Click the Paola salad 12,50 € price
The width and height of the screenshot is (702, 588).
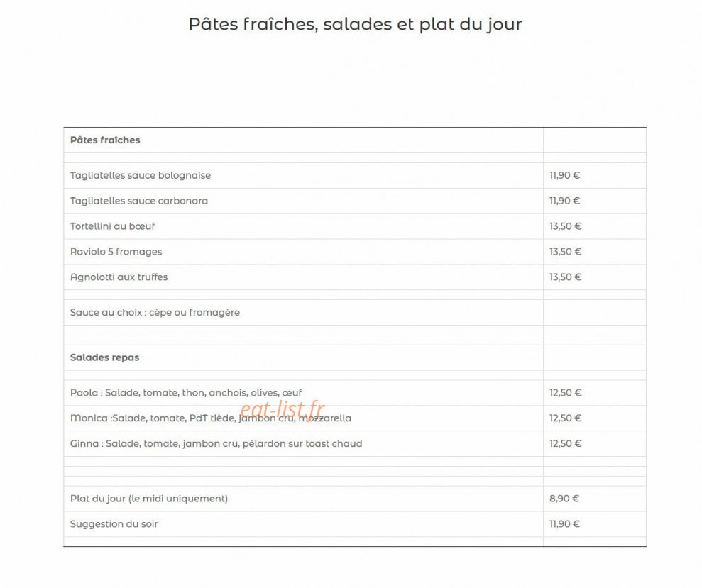[x=565, y=393]
